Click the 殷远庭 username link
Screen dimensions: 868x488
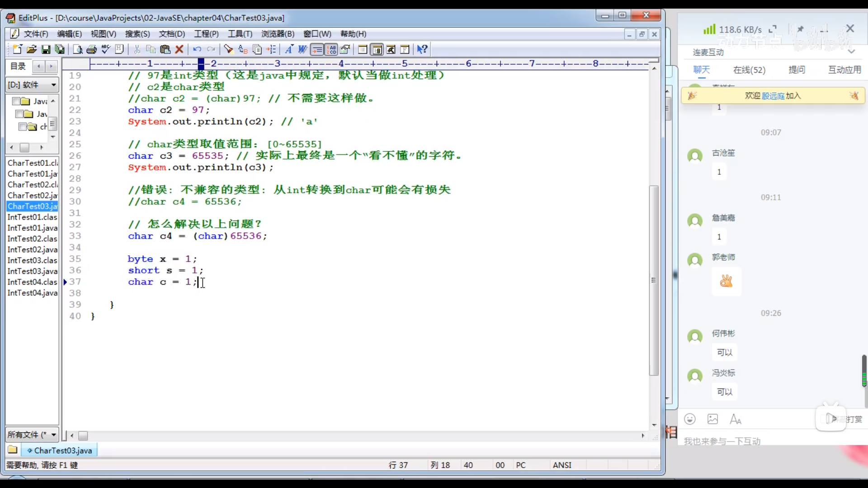coord(773,96)
